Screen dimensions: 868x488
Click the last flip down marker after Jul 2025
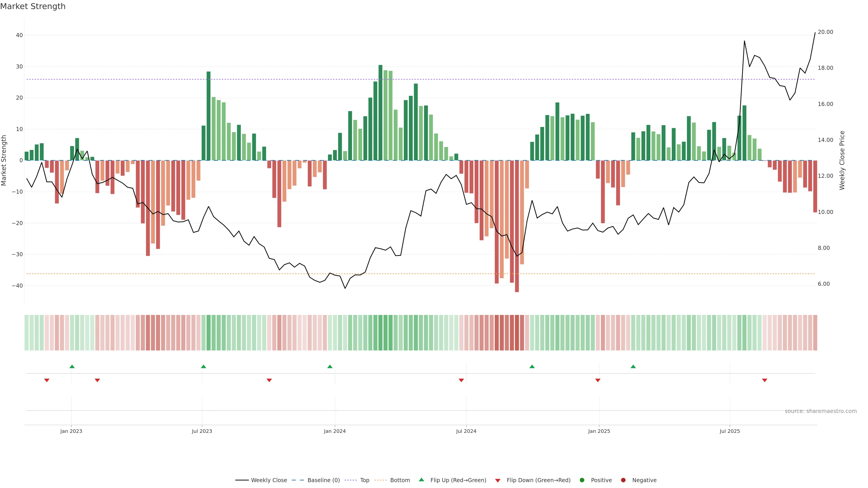[x=764, y=380]
